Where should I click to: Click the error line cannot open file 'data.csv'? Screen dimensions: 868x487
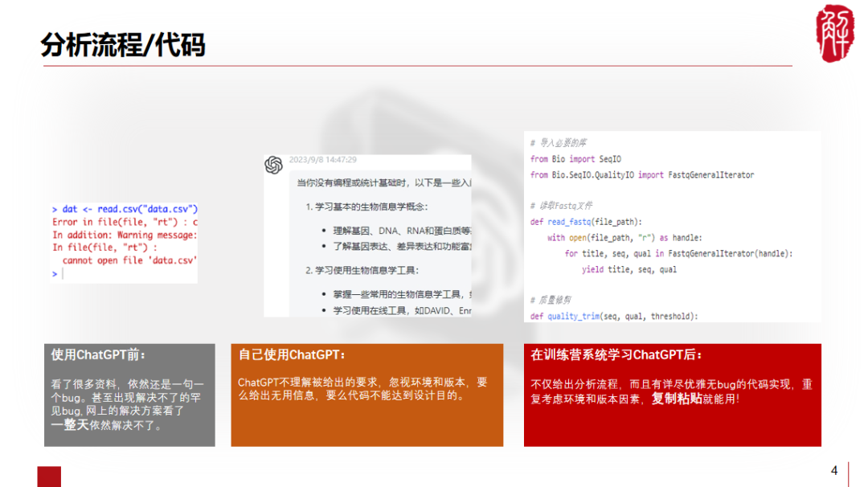tap(129, 260)
